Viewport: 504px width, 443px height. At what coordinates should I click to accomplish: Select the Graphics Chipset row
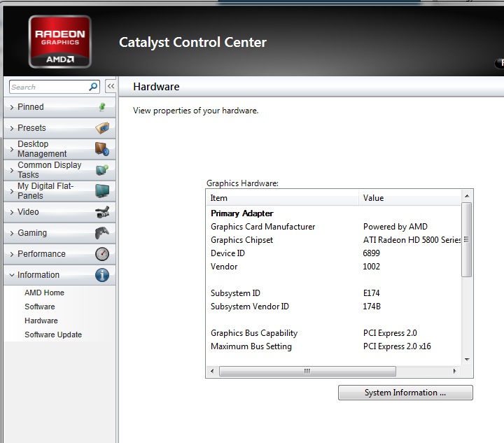[x=334, y=240]
